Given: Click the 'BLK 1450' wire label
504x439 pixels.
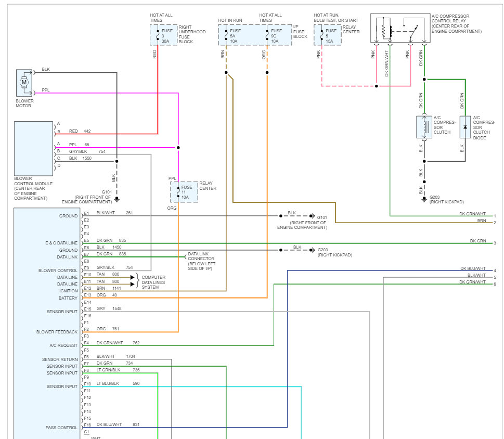Looking at the screenshot, I should [109, 247].
